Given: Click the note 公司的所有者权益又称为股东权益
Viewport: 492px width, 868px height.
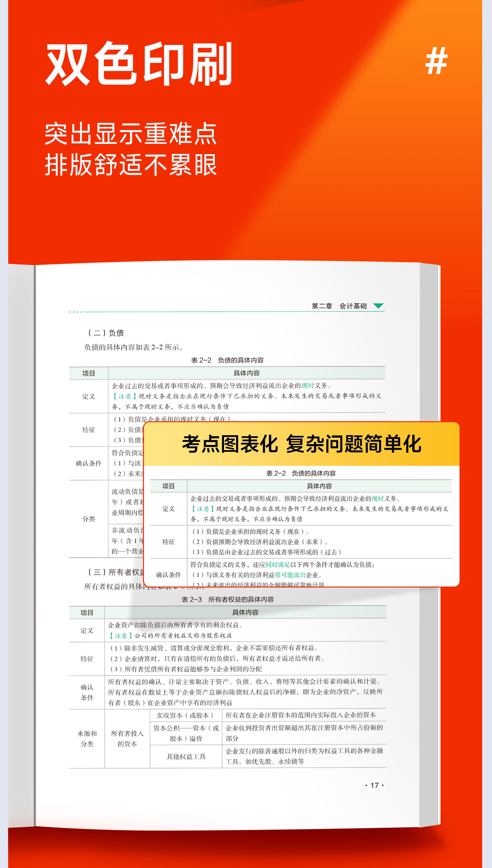Looking at the screenshot, I should [x=183, y=635].
